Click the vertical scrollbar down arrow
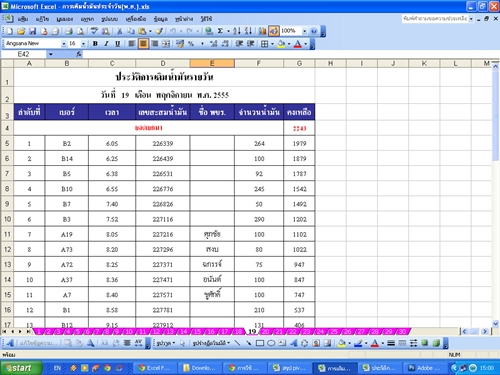This screenshot has height=375, width=500. [495, 323]
